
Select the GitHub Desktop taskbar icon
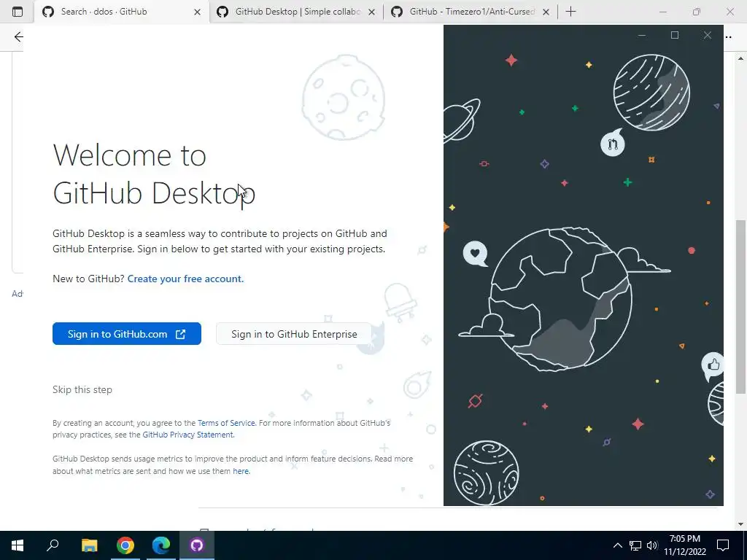pos(197,545)
